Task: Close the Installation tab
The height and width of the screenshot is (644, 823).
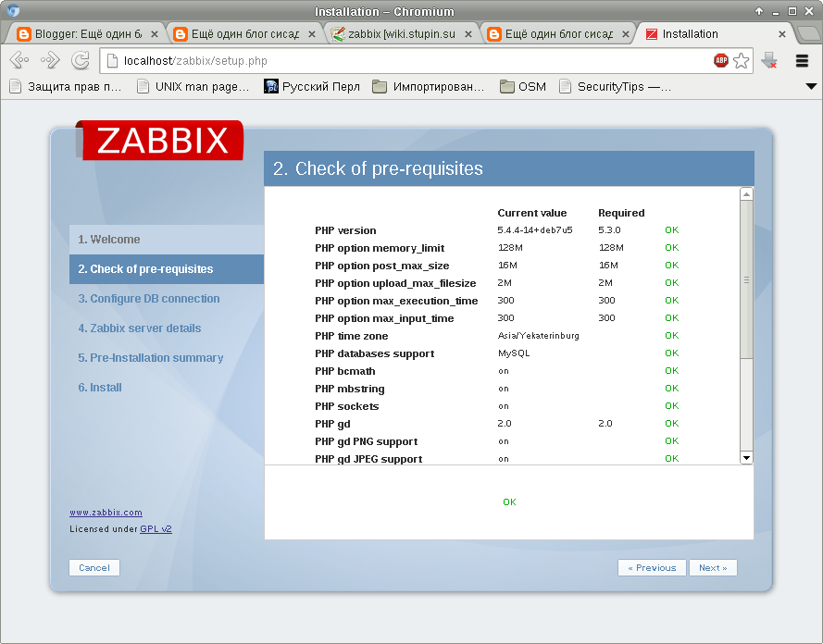Action: 781,34
